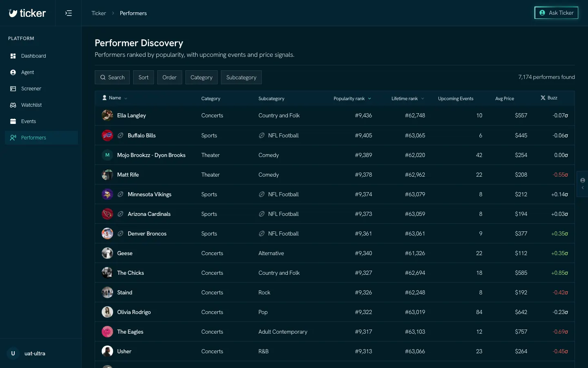
Task: Open the Order dropdown
Action: coord(169,77)
